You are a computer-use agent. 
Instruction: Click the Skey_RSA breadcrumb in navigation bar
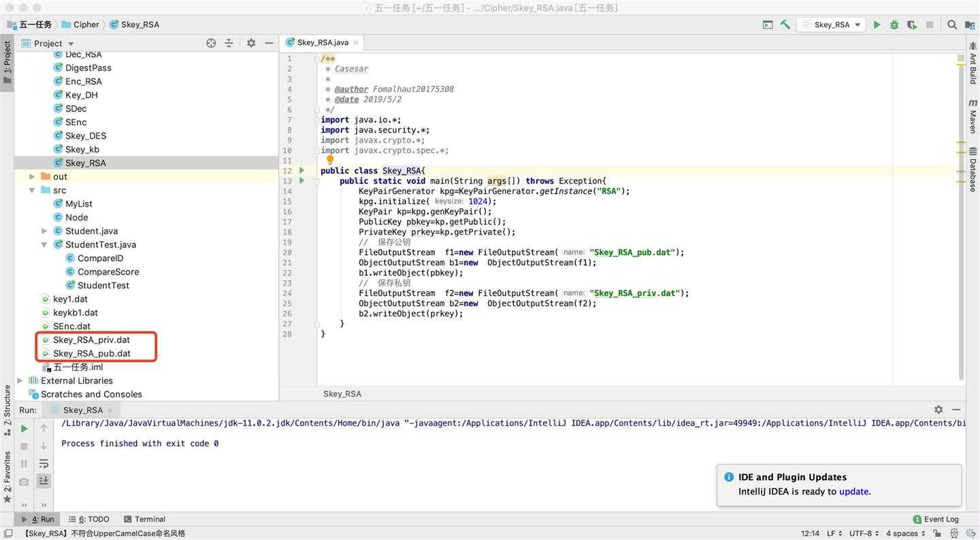(x=133, y=24)
